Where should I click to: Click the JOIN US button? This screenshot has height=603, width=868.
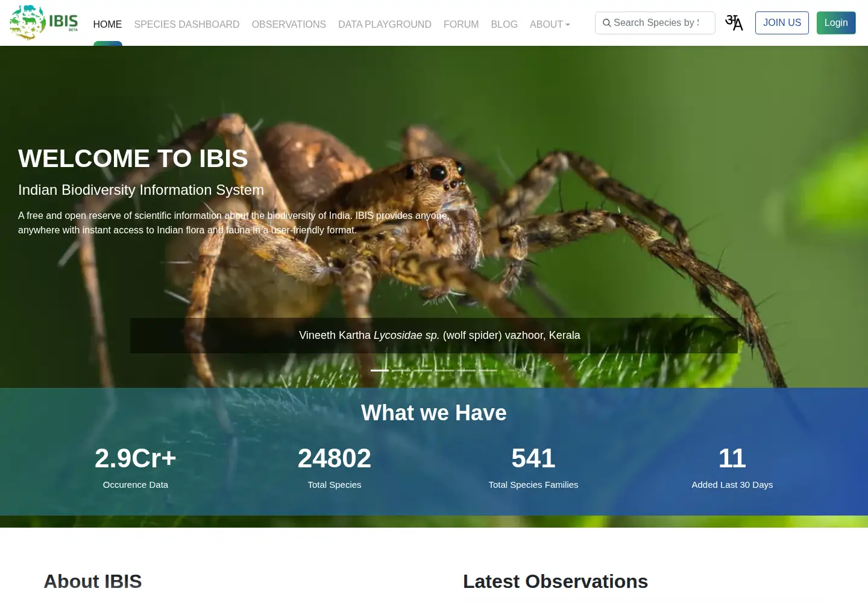[782, 23]
